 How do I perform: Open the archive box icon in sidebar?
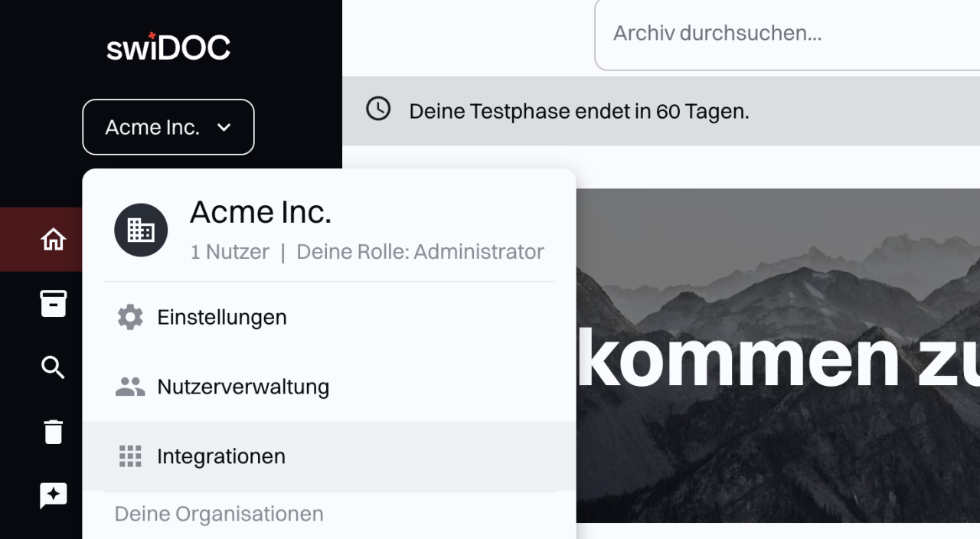pyautogui.click(x=53, y=303)
